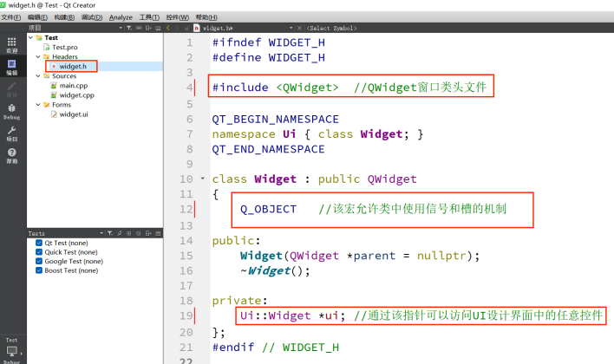
Task: Open Projects mode with the wrench icon
Action: point(12,133)
